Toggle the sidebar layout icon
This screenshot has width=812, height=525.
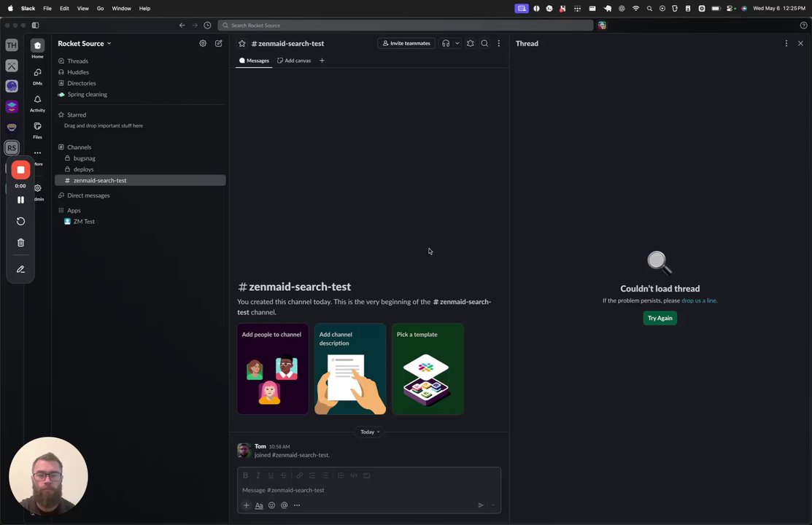tap(36, 26)
